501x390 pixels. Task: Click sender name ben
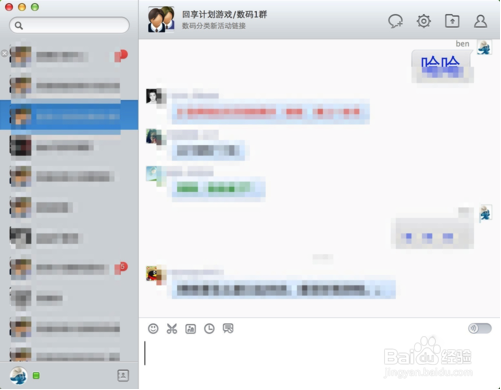coord(462,44)
